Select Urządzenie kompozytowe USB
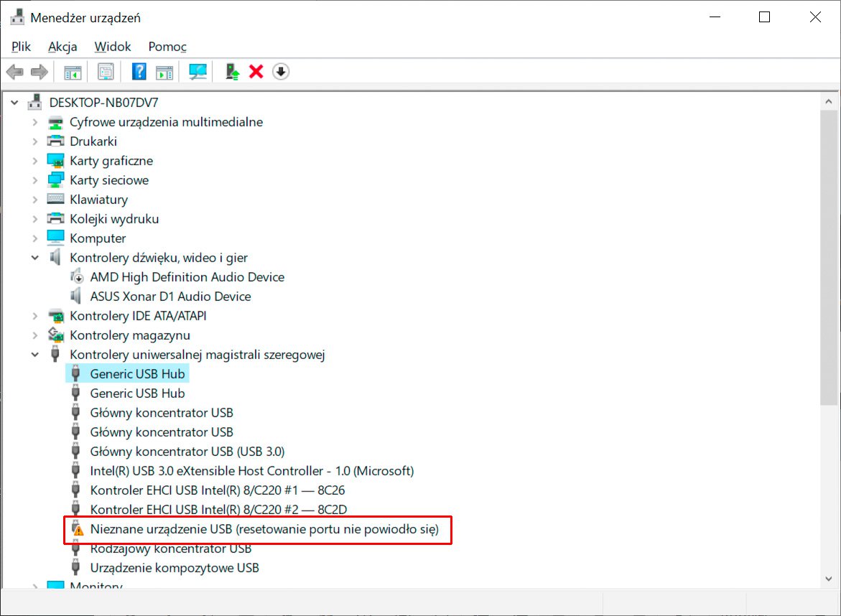 point(175,568)
